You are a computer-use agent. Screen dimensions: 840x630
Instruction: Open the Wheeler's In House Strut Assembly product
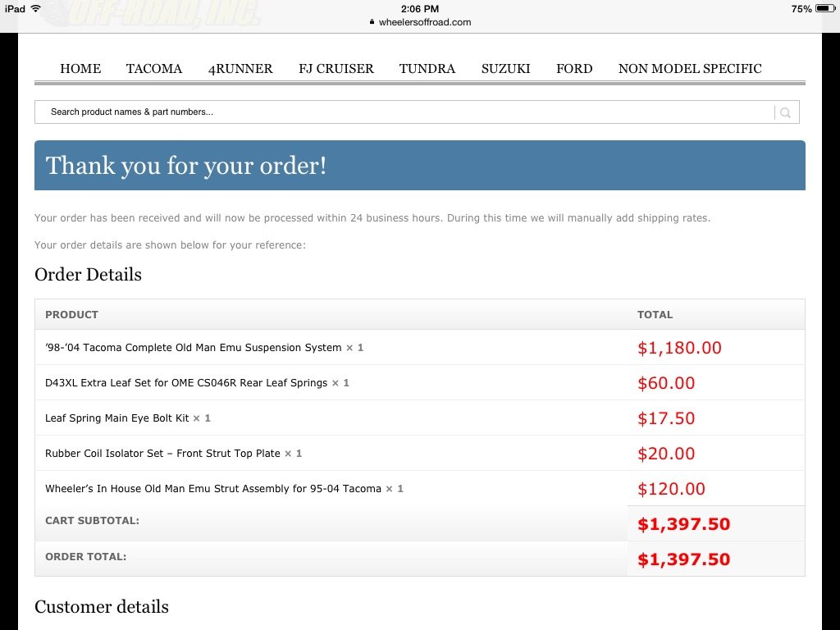[212, 489]
